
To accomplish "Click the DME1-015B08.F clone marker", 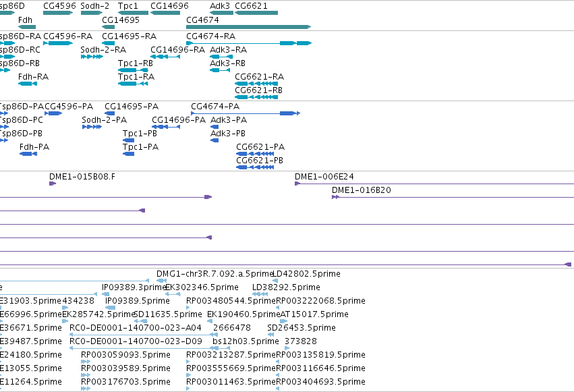I will [x=53, y=184].
